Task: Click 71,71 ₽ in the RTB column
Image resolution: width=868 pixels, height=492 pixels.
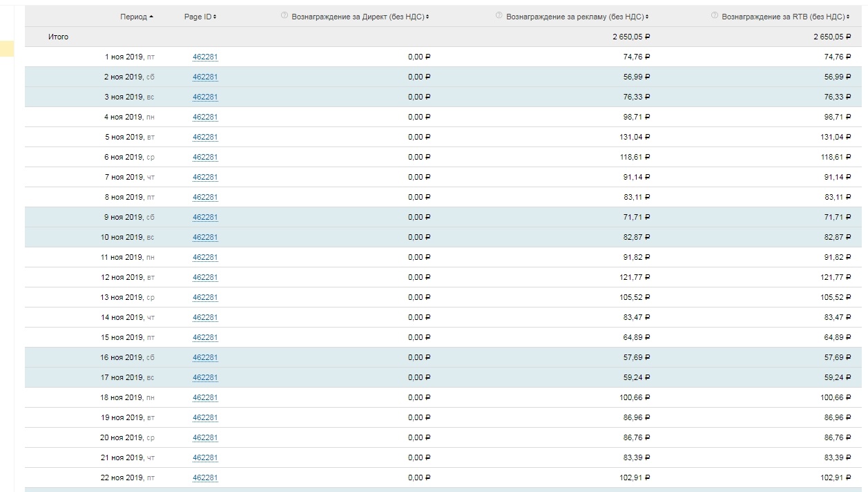Action: (x=838, y=217)
